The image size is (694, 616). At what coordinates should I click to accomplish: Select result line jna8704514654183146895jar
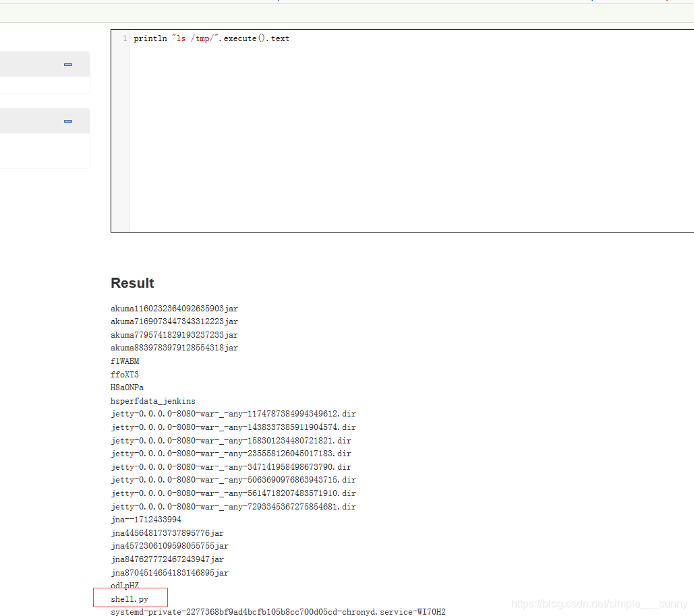click(169, 573)
